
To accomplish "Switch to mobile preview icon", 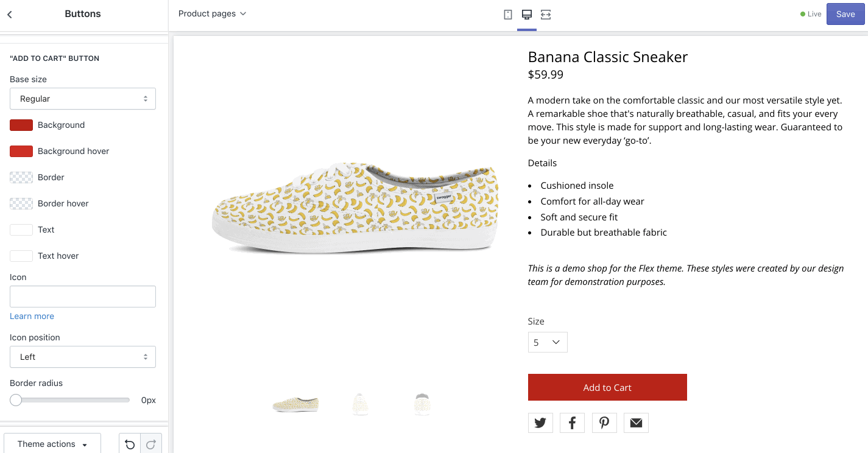I will click(508, 15).
